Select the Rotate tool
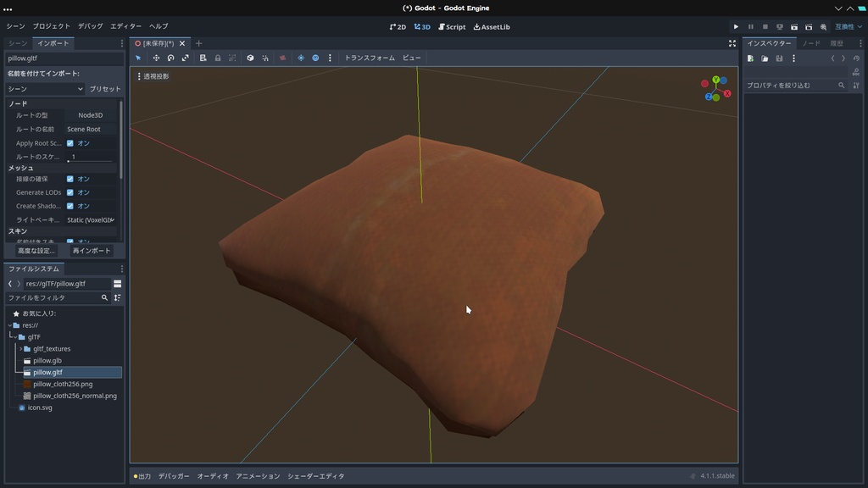 (170, 58)
